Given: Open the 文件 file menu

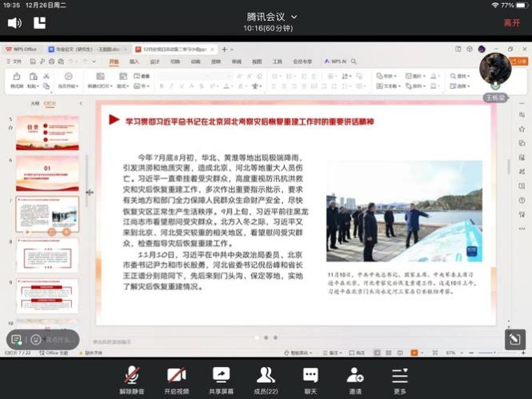Looking at the screenshot, I should (x=14, y=61).
